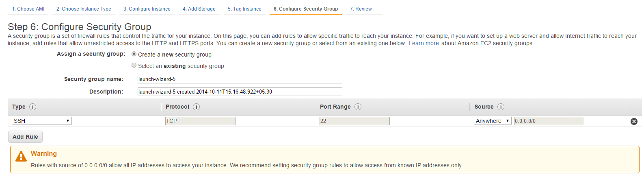This screenshot has width=644, height=177.
Task: Jump to the 4. Add Storage tab
Action: pyautogui.click(x=199, y=9)
